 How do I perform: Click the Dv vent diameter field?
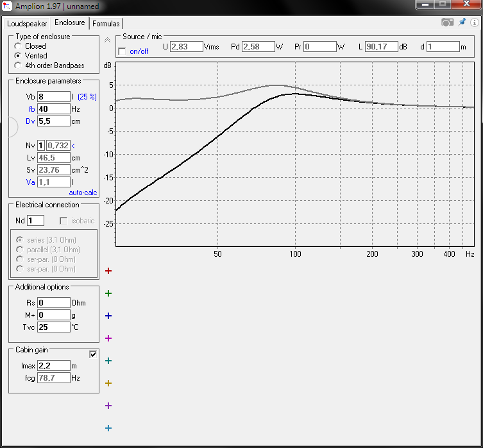pyautogui.click(x=54, y=121)
